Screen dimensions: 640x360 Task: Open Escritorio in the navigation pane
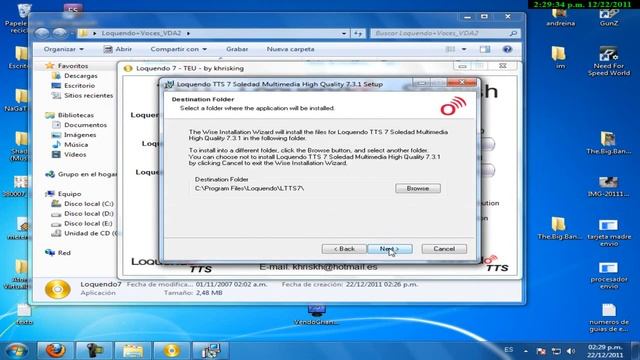(x=79, y=85)
